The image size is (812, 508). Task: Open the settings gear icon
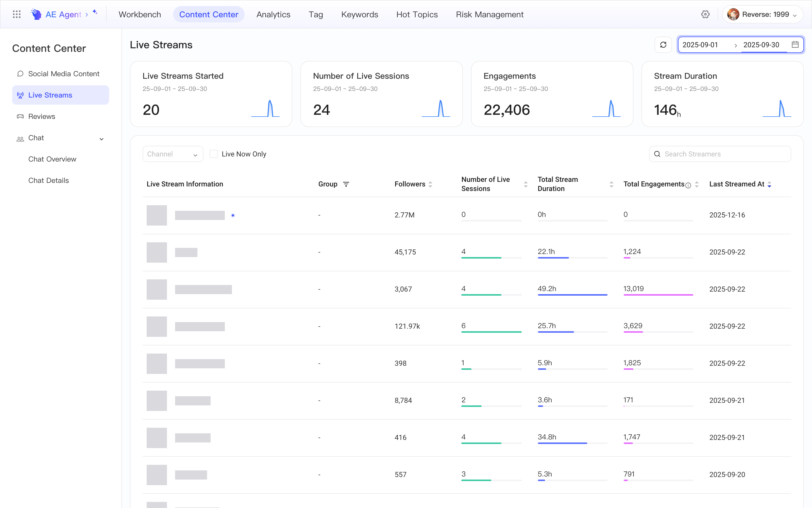705,14
